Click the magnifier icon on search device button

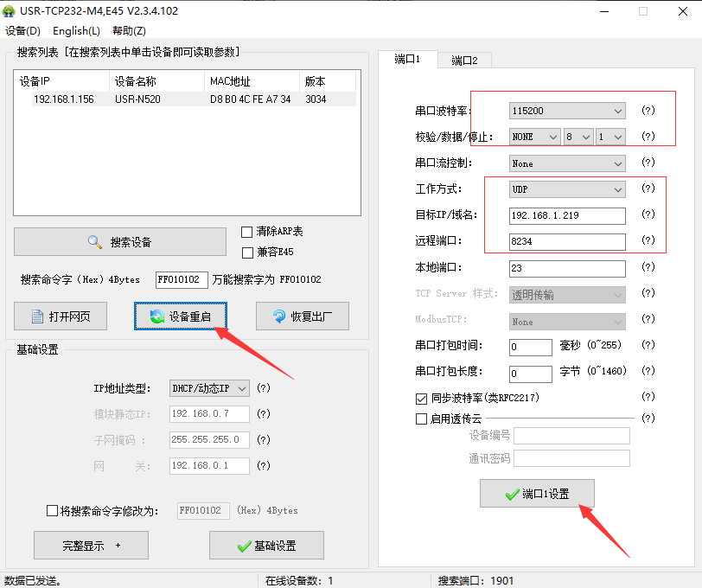pyautogui.click(x=95, y=242)
